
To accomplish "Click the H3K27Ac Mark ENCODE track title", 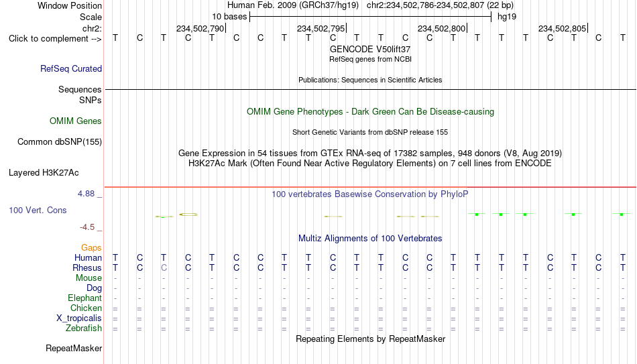I will coord(370,164).
